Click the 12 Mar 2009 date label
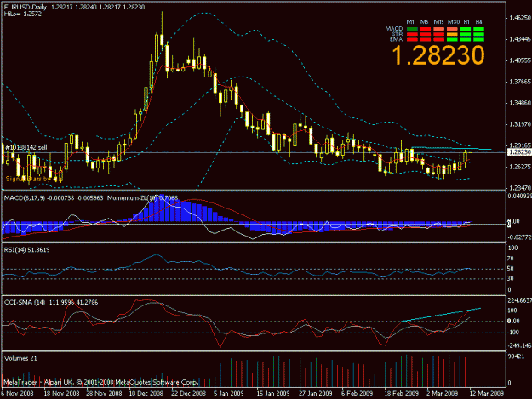The width and height of the screenshot is (532, 399). 487,393
